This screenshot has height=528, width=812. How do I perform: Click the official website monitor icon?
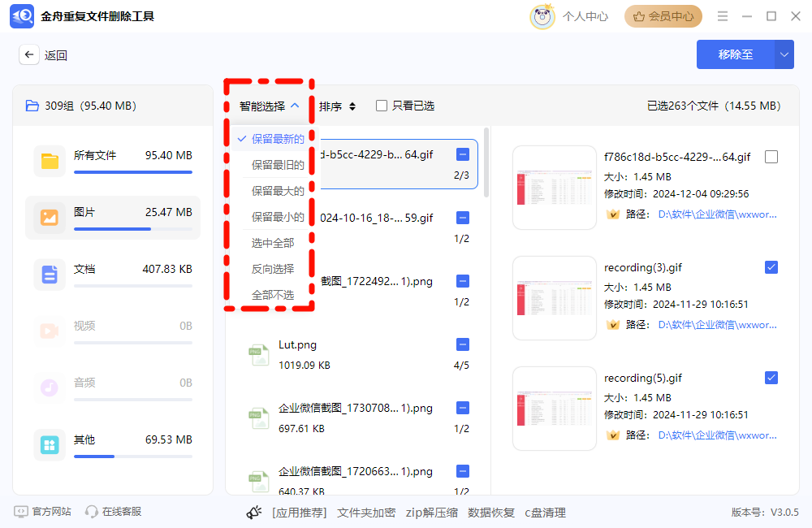pos(21,512)
